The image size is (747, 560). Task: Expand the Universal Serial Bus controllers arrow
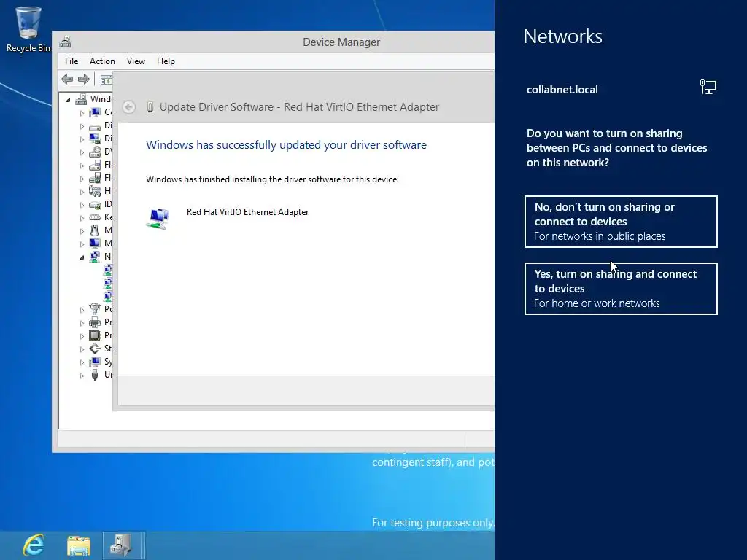pos(82,376)
